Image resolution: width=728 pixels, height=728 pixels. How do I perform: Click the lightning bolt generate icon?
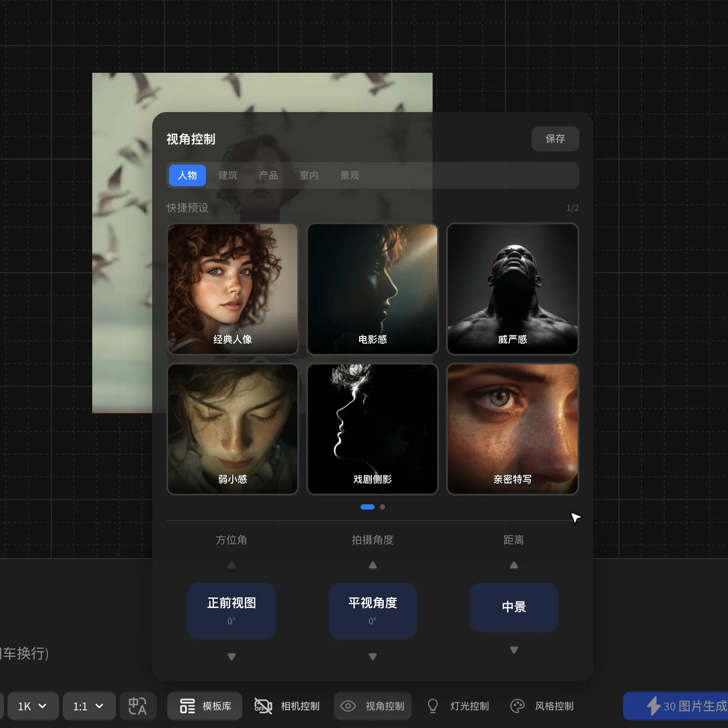pyautogui.click(x=653, y=706)
